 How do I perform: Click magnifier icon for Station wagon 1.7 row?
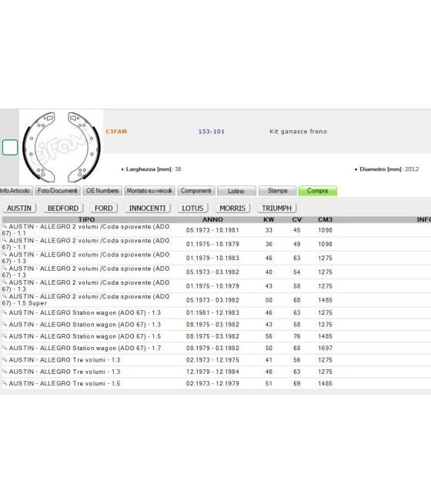5,348
